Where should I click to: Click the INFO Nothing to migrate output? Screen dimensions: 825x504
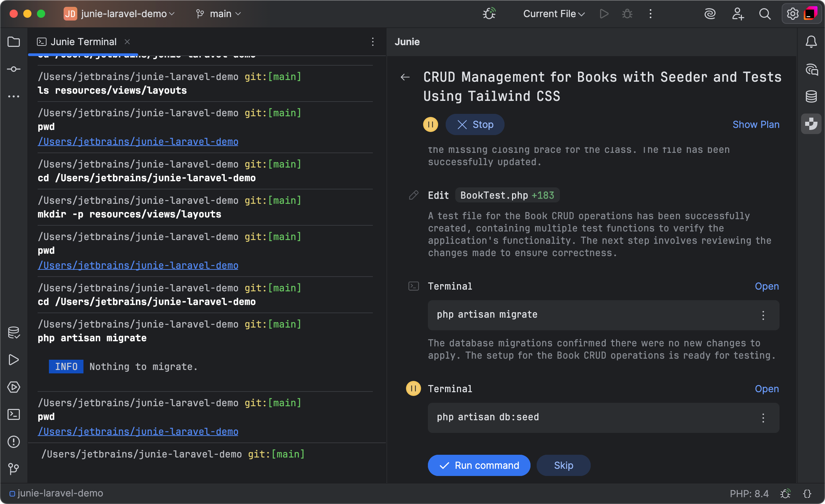coord(123,367)
